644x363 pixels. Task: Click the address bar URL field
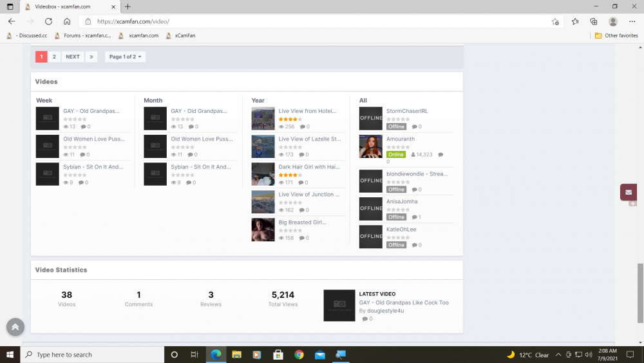[x=320, y=21]
